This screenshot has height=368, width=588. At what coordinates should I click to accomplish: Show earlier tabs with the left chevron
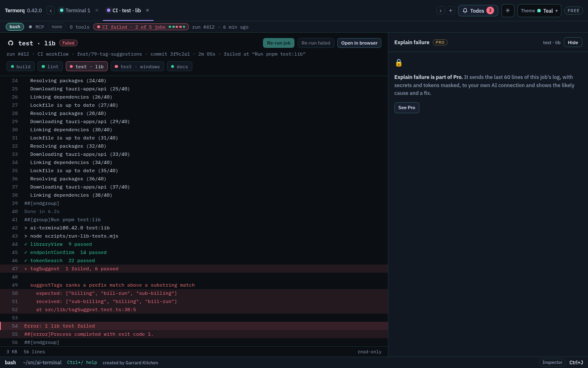click(x=51, y=11)
